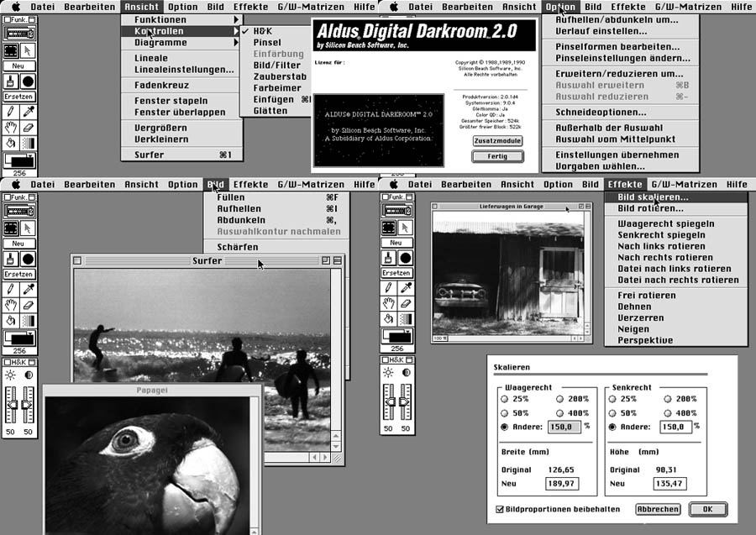Select the eyedropper tool in the palette beside the Ansicht menu
Viewport: 756px width, 535px height.
coord(28,112)
